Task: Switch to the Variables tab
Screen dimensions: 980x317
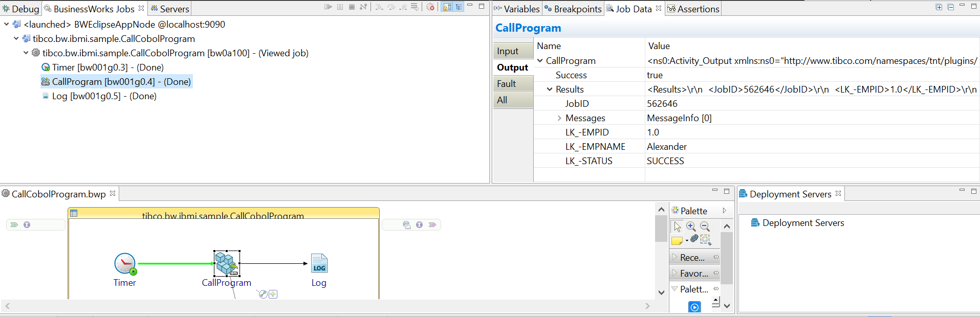Action: point(517,9)
